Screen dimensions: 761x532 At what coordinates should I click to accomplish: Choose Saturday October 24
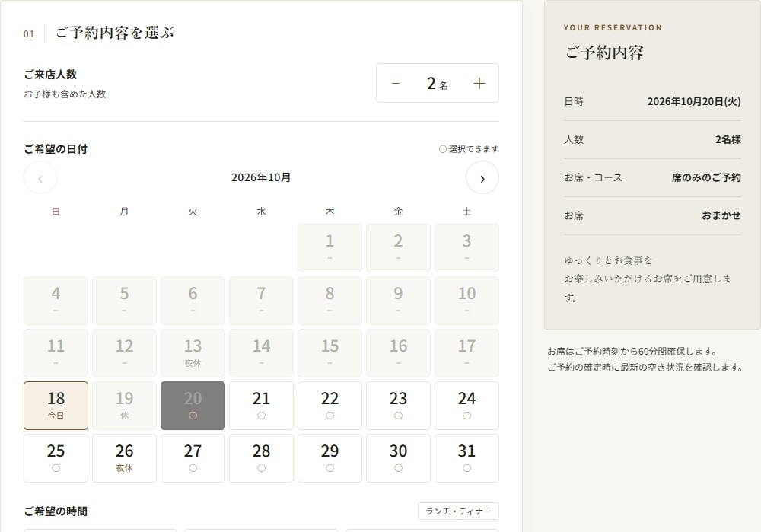click(x=466, y=406)
